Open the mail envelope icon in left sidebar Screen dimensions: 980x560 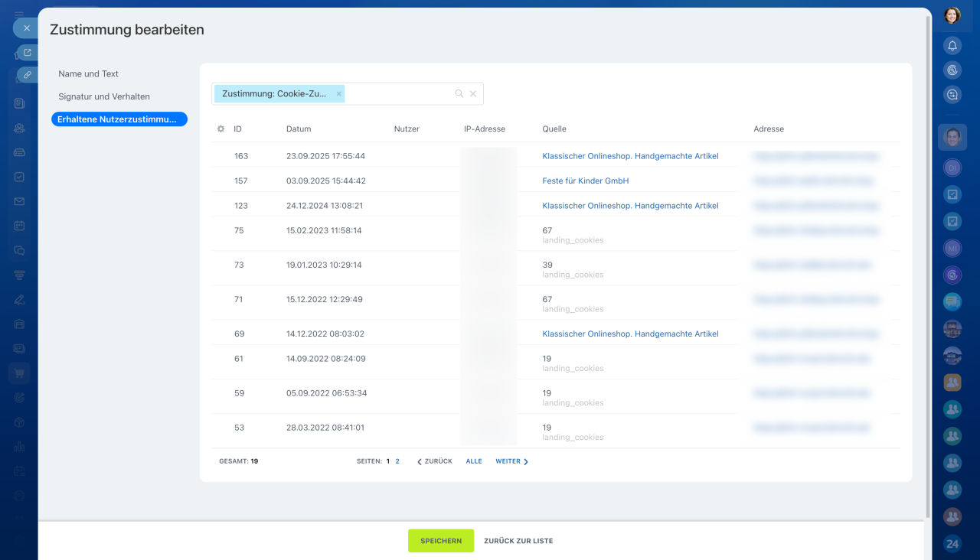(x=19, y=201)
